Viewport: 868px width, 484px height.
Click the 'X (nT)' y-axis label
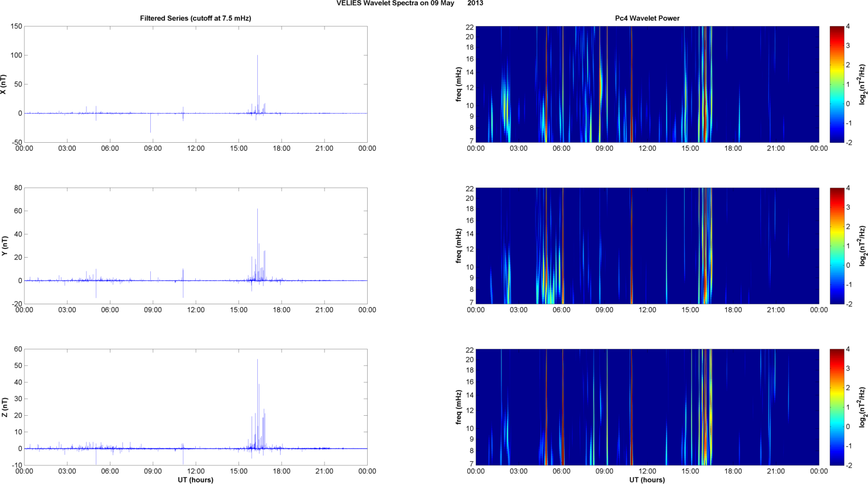pyautogui.click(x=4, y=84)
